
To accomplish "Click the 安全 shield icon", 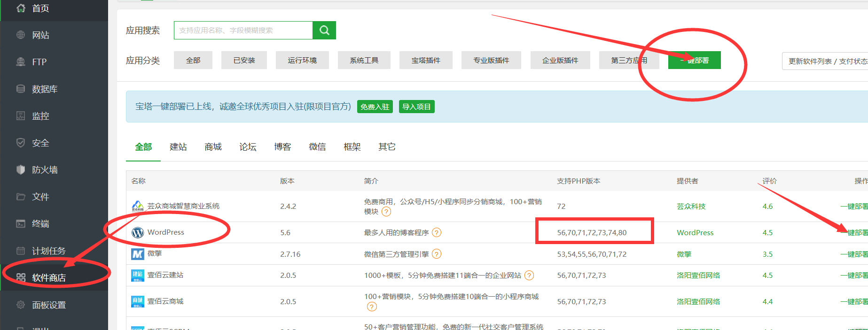I will coord(21,143).
